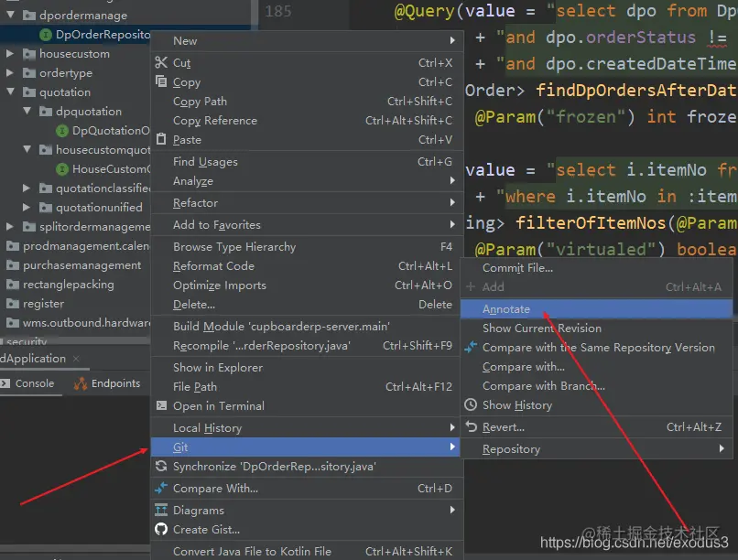Click the DpOrderRepository interface icon
Image resolution: width=738 pixels, height=560 pixels.
point(46,35)
